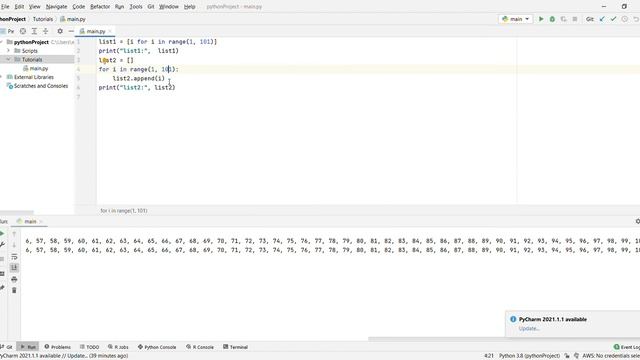This screenshot has height=360, width=640.
Task: Update project with the blue Git arrow
Action: [602, 19]
